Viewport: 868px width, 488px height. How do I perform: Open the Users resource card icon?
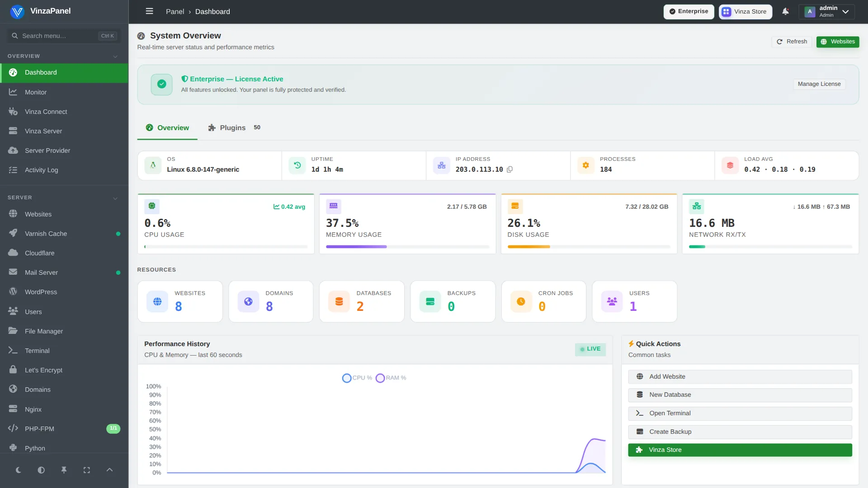coord(612,301)
